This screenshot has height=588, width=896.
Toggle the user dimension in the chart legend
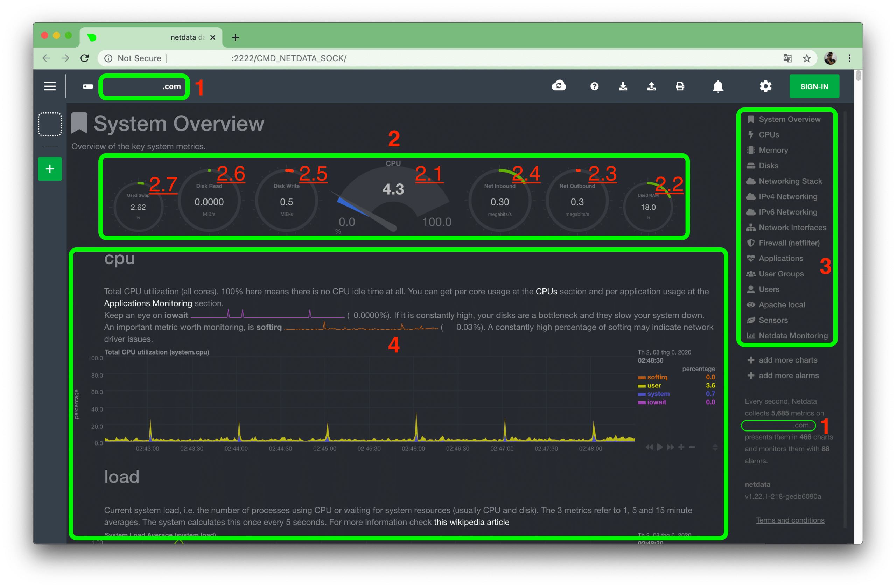tap(653, 385)
